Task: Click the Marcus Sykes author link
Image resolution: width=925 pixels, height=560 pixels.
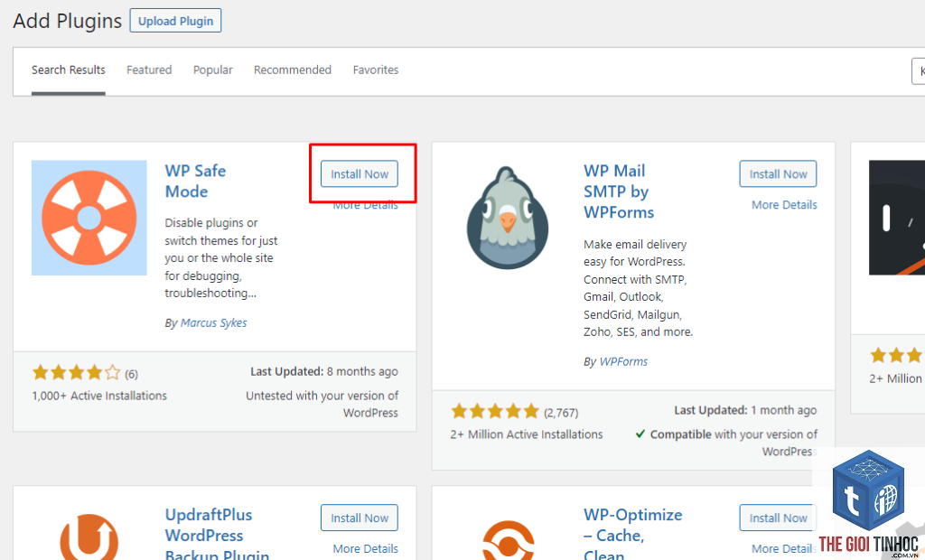Action: 213,322
